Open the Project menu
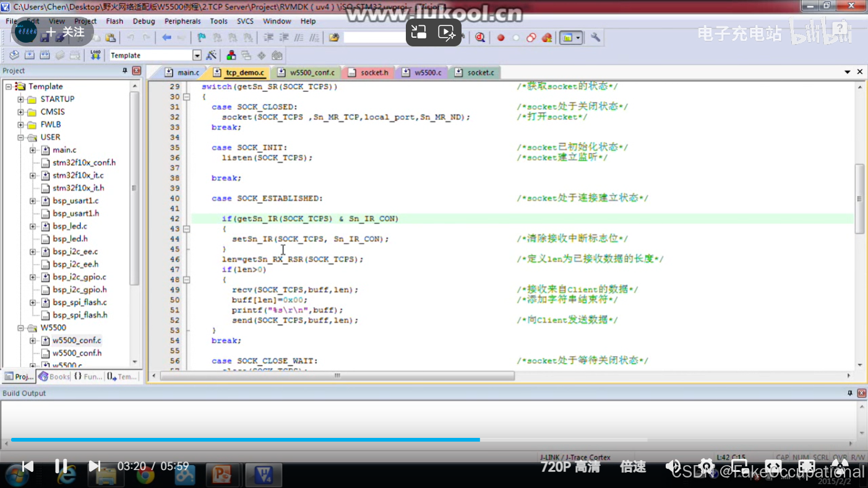Image resolution: width=868 pixels, height=488 pixels. 85,21
